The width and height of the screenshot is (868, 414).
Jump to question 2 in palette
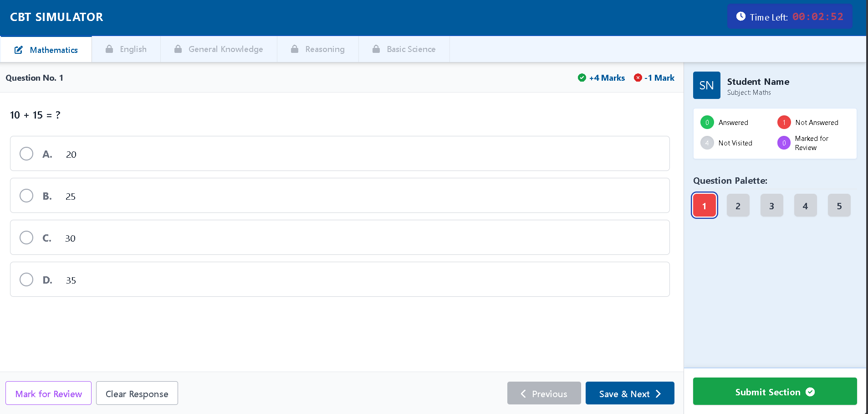[x=738, y=205]
